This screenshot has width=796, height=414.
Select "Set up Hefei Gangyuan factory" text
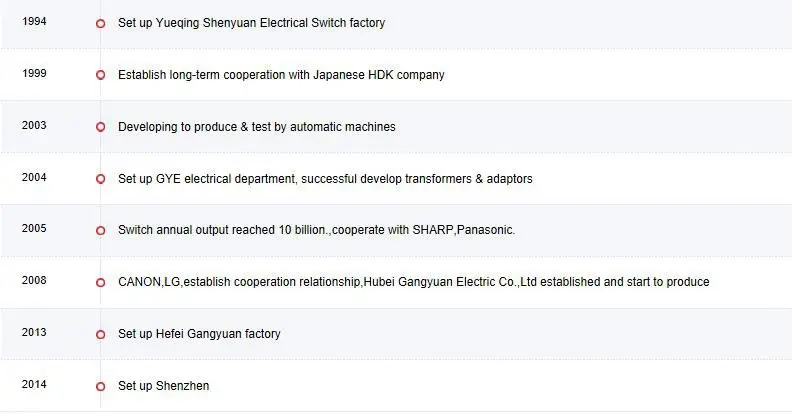coord(199,334)
